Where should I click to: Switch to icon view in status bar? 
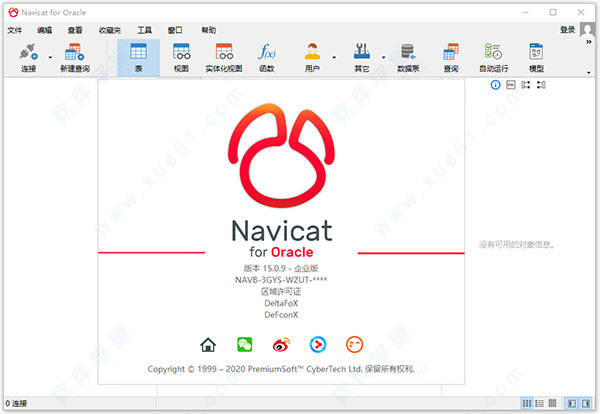point(527,403)
